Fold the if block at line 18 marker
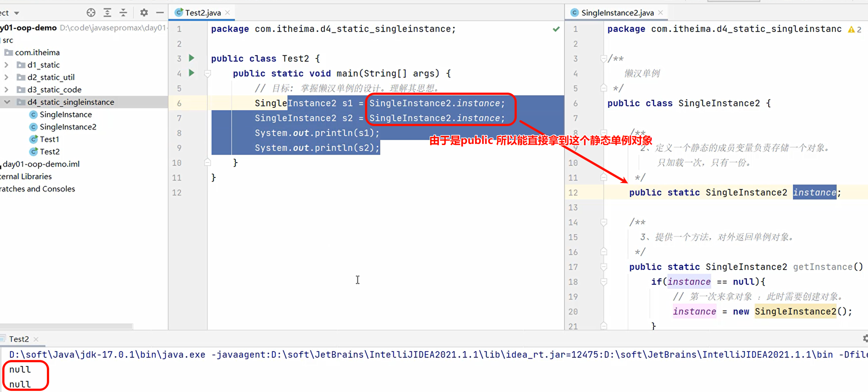The height and width of the screenshot is (392, 868). (x=604, y=282)
